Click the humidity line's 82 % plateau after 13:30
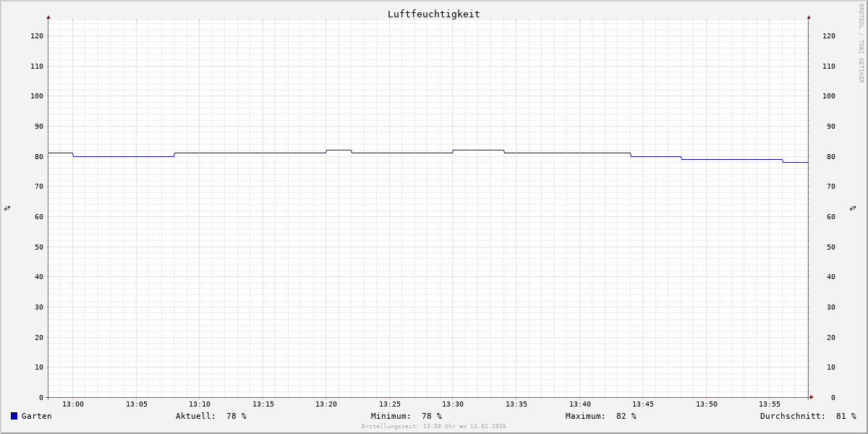The image size is (868, 434). 478,150
